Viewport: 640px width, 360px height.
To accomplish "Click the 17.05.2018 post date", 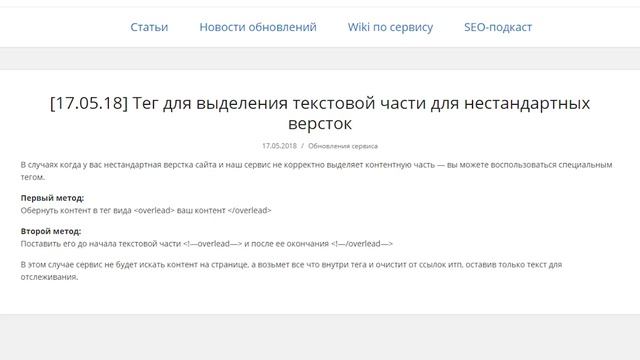I will [279, 146].
